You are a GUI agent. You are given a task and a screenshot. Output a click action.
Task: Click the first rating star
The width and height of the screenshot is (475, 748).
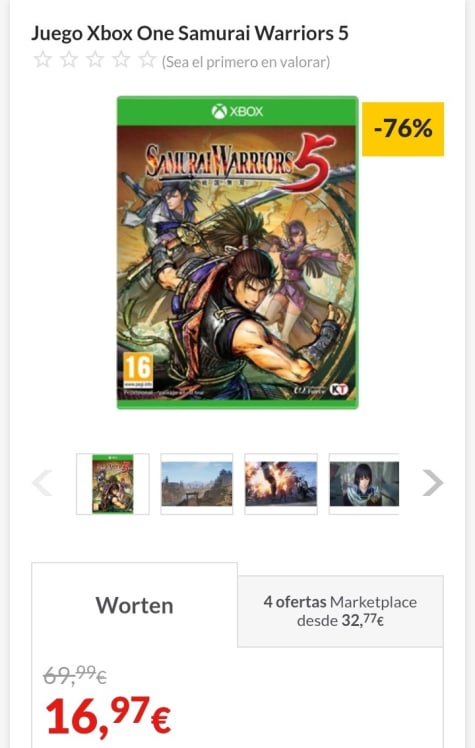[42, 60]
